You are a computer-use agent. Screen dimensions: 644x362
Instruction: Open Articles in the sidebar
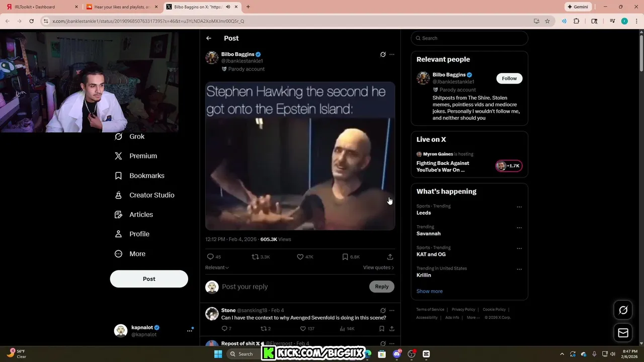coord(134,215)
